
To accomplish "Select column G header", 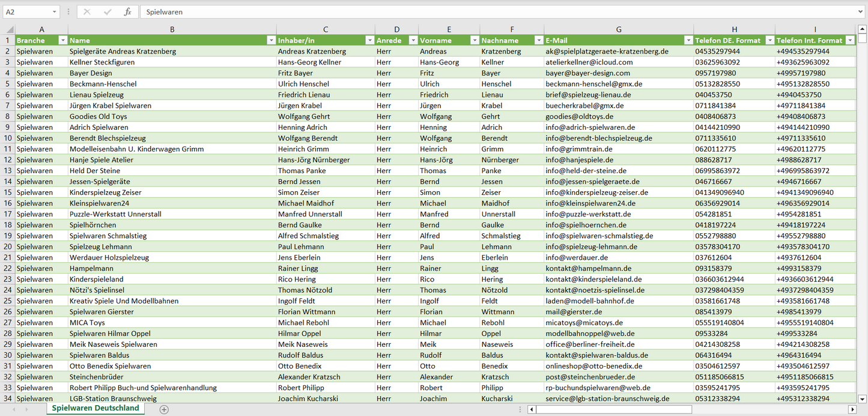I will [x=619, y=29].
